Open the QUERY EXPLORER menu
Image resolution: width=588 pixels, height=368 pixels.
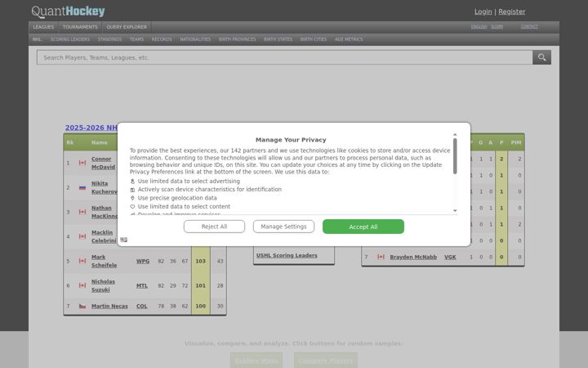pos(127,27)
